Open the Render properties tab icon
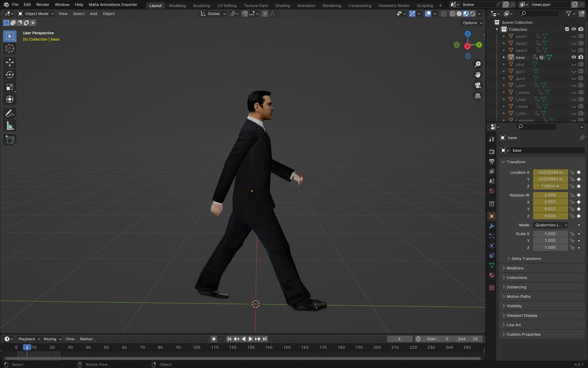Image resolution: width=588 pixels, height=368 pixels. [492, 151]
